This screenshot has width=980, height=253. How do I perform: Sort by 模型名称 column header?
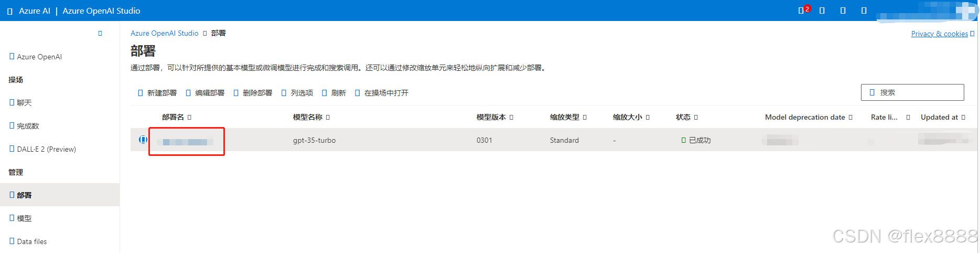[311, 117]
